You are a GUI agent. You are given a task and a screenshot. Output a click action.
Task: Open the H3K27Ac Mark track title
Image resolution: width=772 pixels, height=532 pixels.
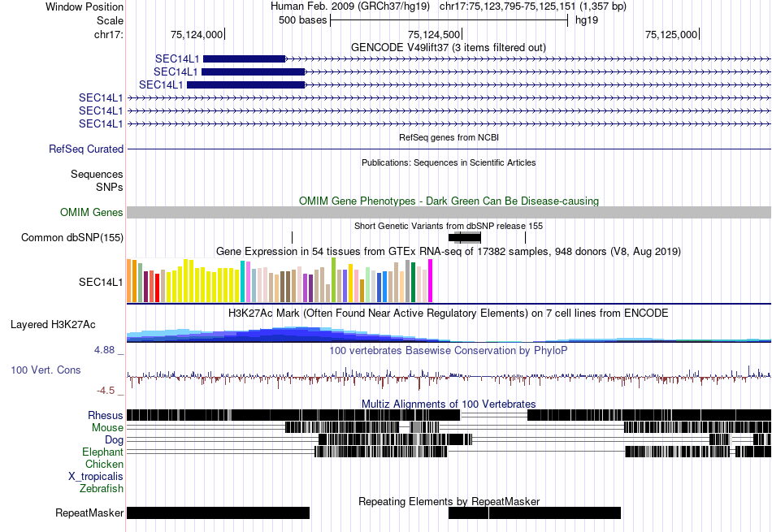pyautogui.click(x=448, y=314)
